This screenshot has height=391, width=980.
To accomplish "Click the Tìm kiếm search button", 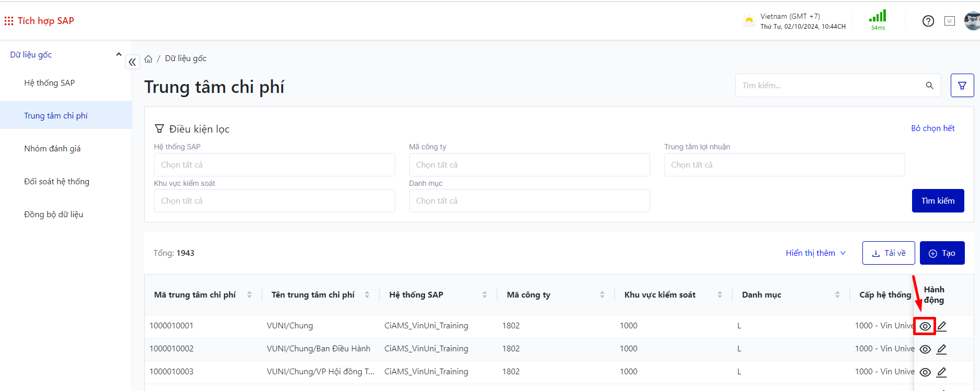I will pyautogui.click(x=938, y=201).
